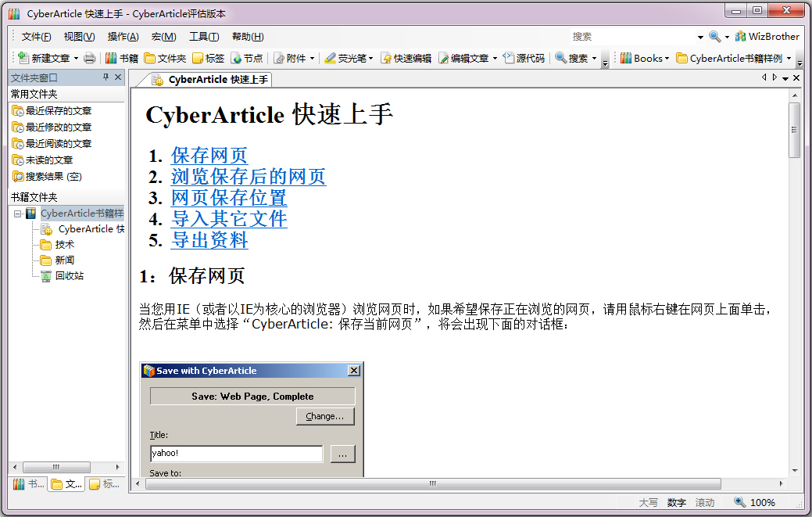The height and width of the screenshot is (517, 812).
Task: Open the 宏(M) menu
Action: click(x=163, y=36)
